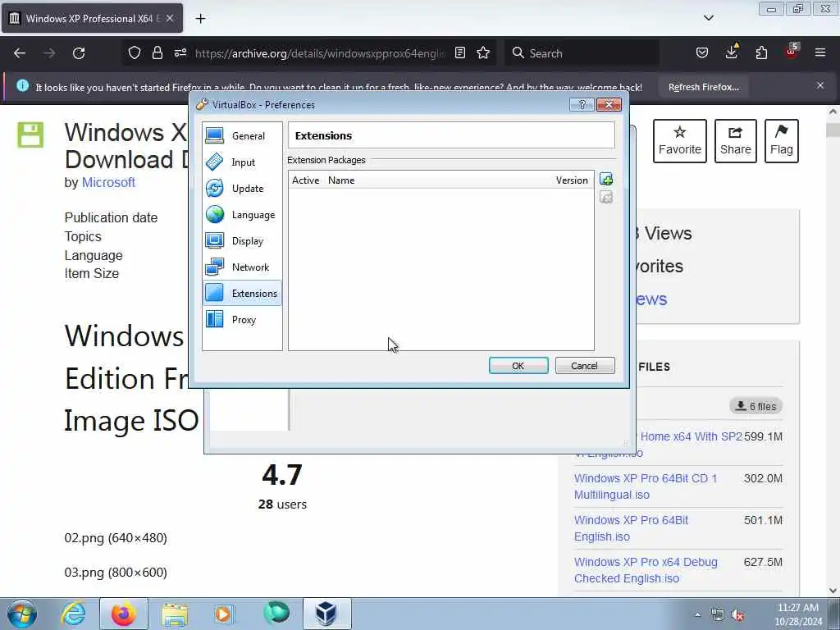840x630 pixels.
Task: Bookmark this page with star icon
Action: tap(483, 53)
